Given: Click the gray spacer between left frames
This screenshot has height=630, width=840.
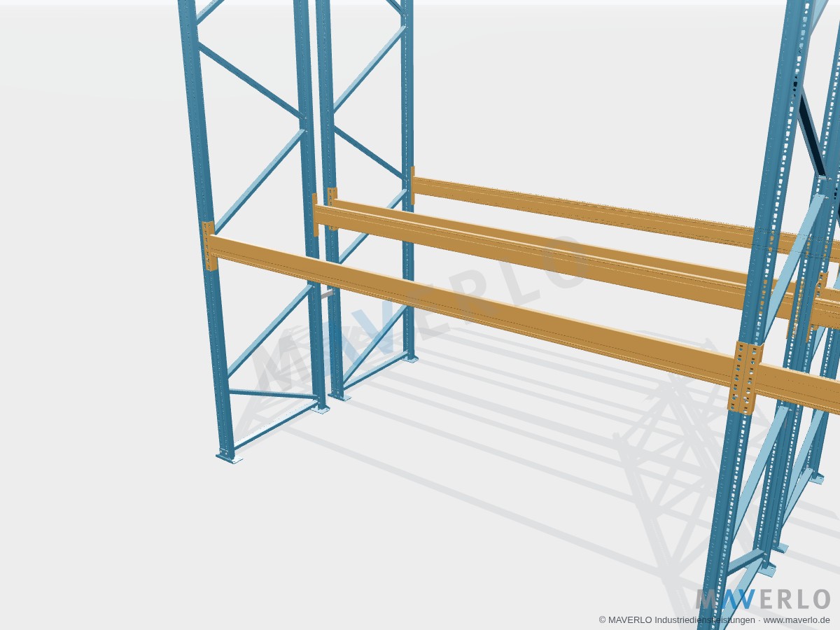Looking at the screenshot, I should [x=326, y=294].
